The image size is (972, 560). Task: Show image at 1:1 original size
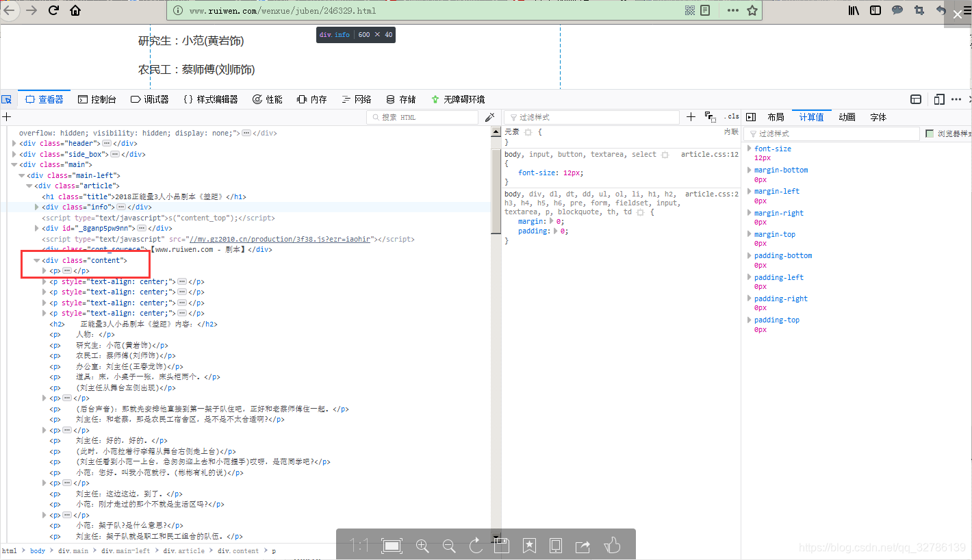[359, 546]
